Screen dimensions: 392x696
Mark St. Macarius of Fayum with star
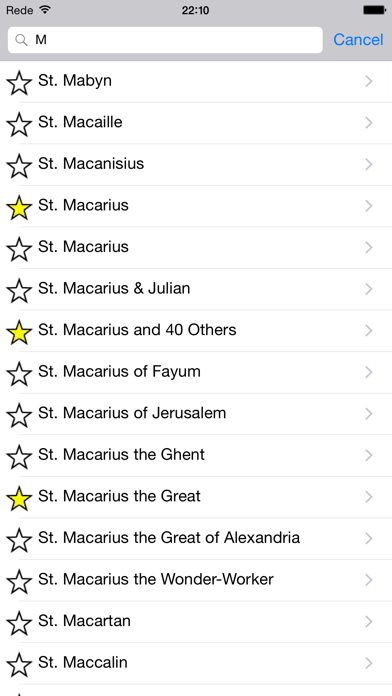[19, 373]
